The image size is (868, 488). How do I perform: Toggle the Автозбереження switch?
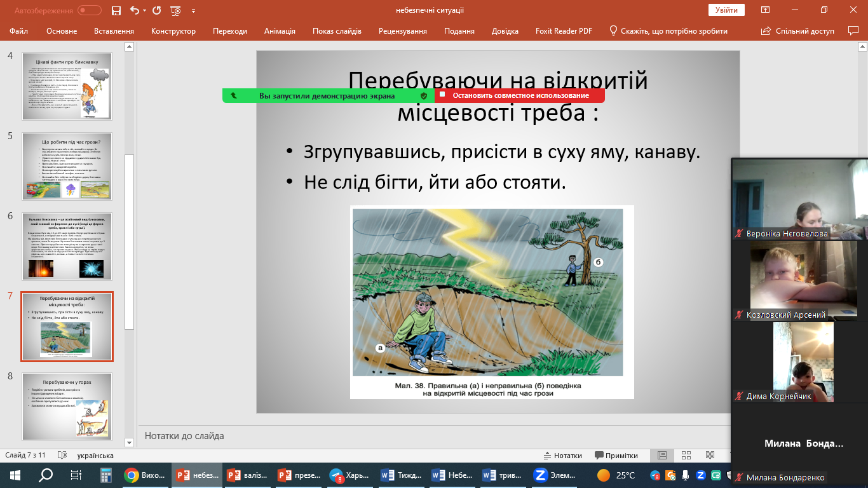(89, 11)
